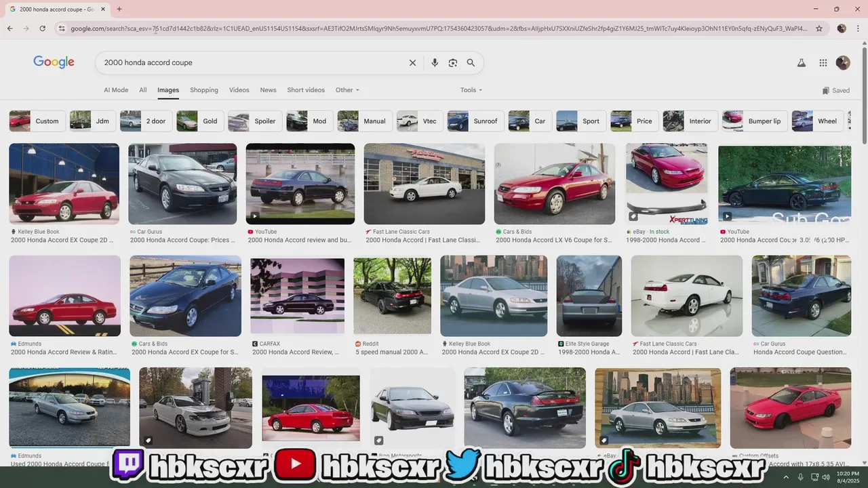
Task: Switch to All results tab
Action: click(x=143, y=90)
